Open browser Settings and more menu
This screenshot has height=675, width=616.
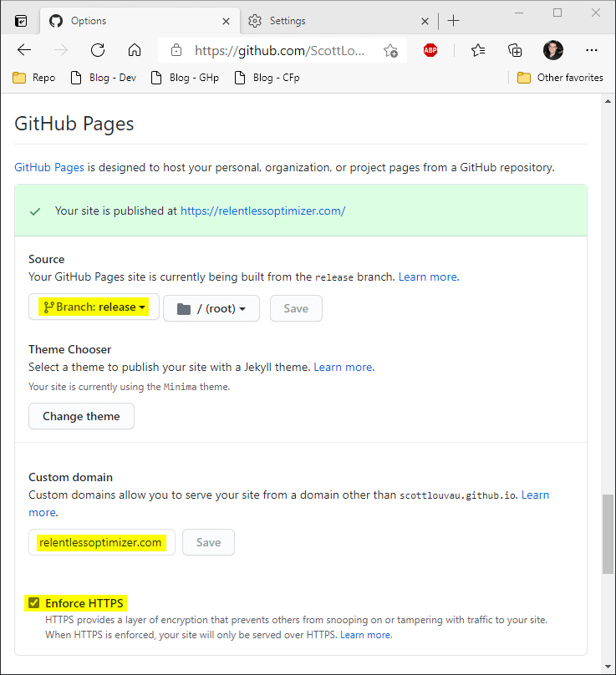pyautogui.click(x=592, y=50)
